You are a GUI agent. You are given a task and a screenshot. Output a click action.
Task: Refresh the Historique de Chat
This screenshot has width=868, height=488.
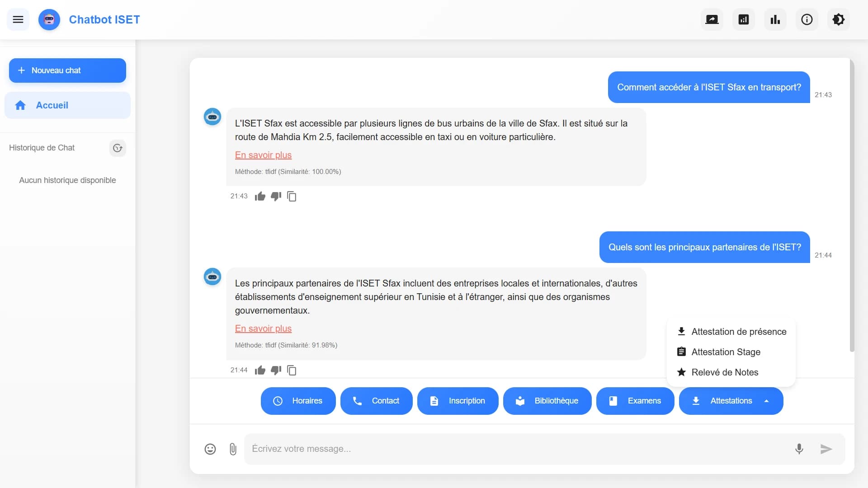click(x=118, y=148)
